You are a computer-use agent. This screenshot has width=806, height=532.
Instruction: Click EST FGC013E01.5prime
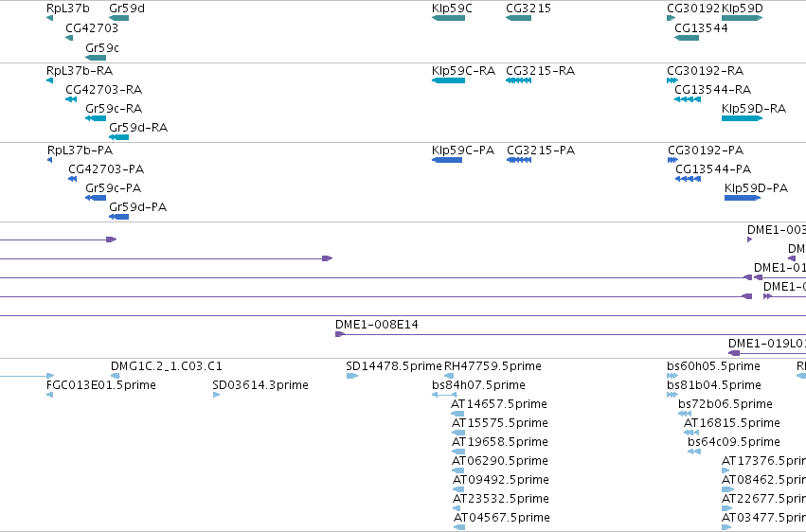click(x=50, y=396)
